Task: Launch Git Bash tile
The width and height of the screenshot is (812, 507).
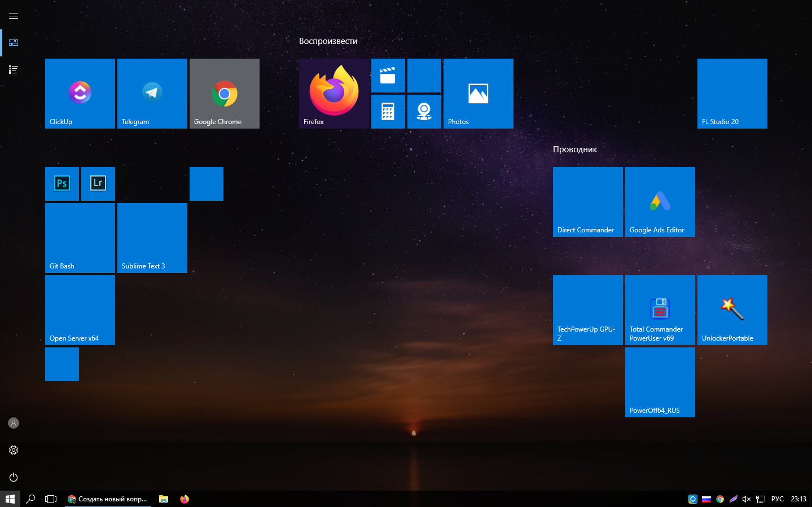Action: coord(80,238)
